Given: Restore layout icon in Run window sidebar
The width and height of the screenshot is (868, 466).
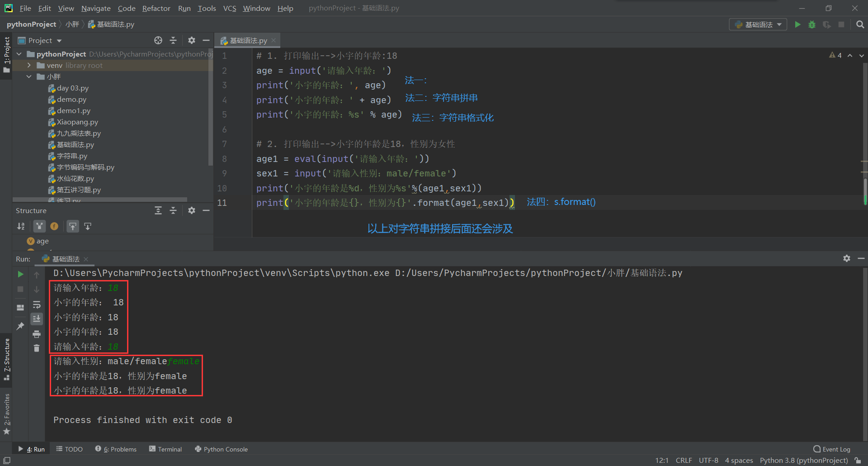Looking at the screenshot, I should (20, 307).
